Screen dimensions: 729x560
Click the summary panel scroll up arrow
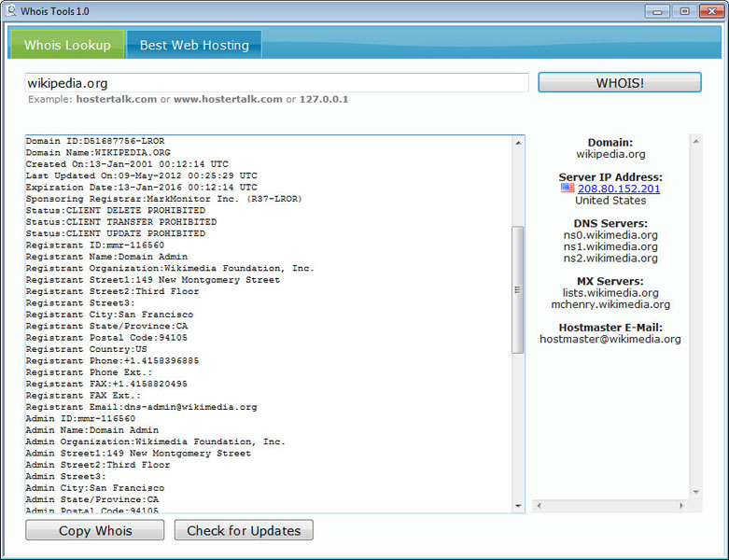[696, 141]
